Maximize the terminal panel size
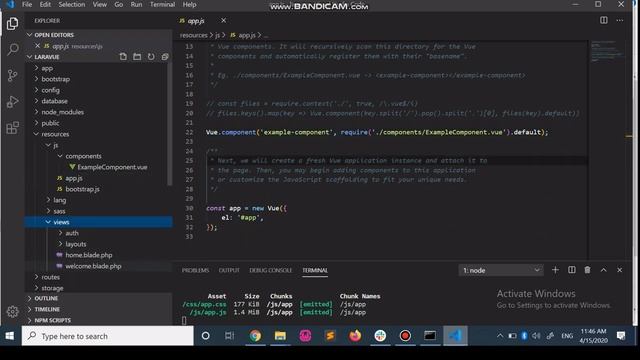The width and height of the screenshot is (640, 360). pos(604,270)
